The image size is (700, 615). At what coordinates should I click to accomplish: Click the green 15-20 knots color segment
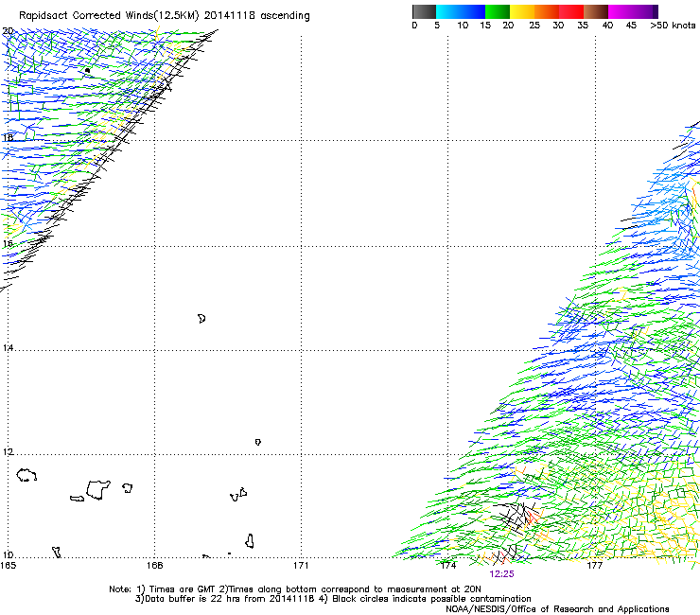[x=498, y=11]
